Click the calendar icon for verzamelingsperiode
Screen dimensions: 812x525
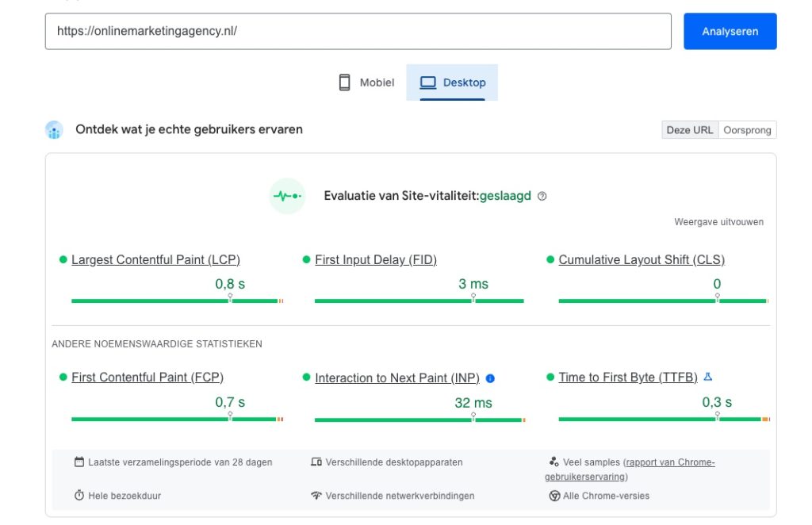[x=79, y=462]
